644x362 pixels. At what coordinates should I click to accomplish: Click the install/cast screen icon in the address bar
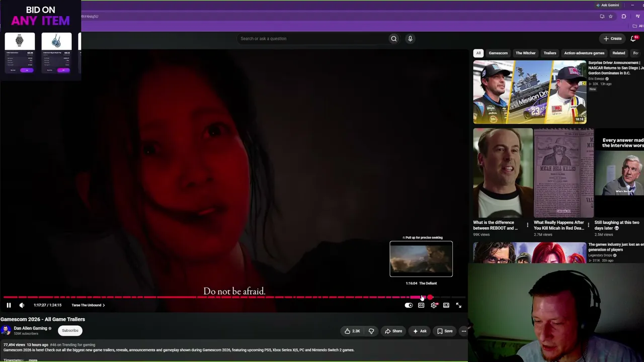point(602,16)
